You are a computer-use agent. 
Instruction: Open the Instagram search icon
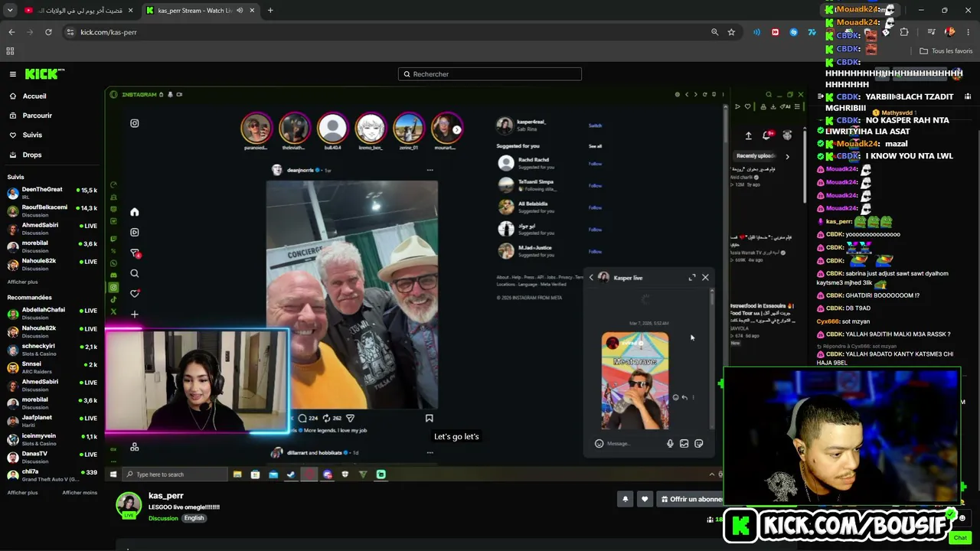click(134, 273)
